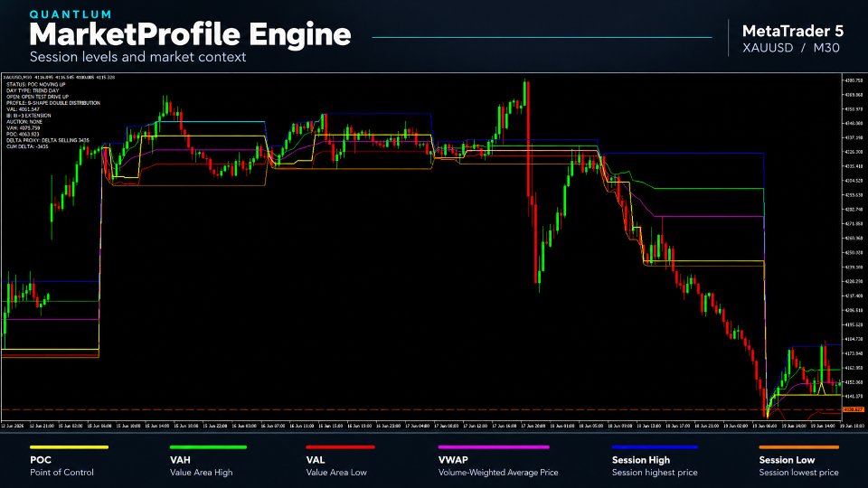Click the 'XAUUSD / M30' label
The height and width of the screenshot is (488, 868).
tap(791, 48)
